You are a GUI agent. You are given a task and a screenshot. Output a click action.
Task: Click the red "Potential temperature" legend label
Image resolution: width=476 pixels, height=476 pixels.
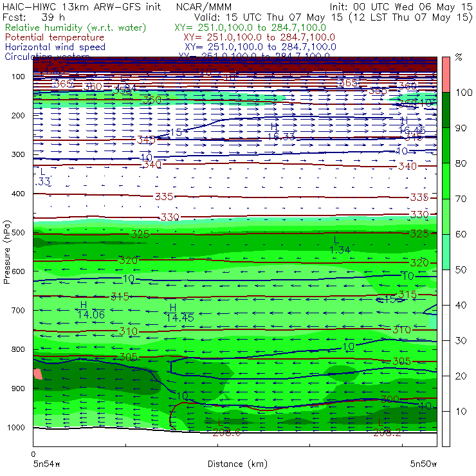[x=55, y=37]
